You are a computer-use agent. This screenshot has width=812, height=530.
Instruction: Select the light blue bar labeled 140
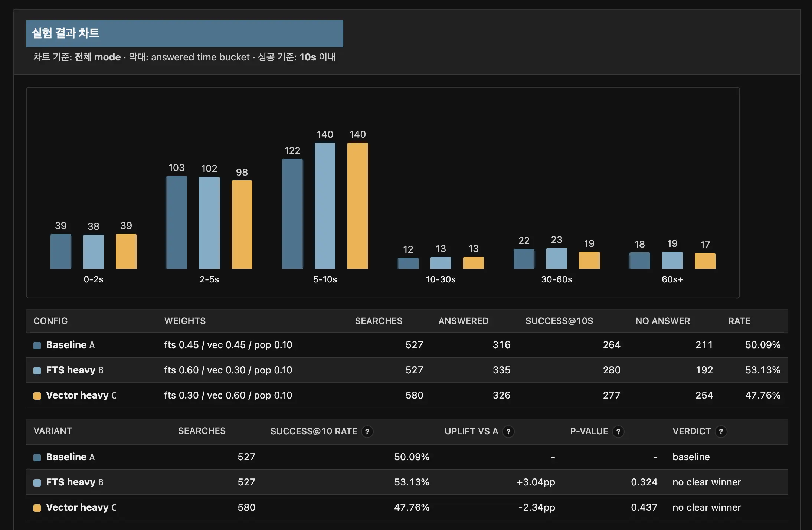325,206
